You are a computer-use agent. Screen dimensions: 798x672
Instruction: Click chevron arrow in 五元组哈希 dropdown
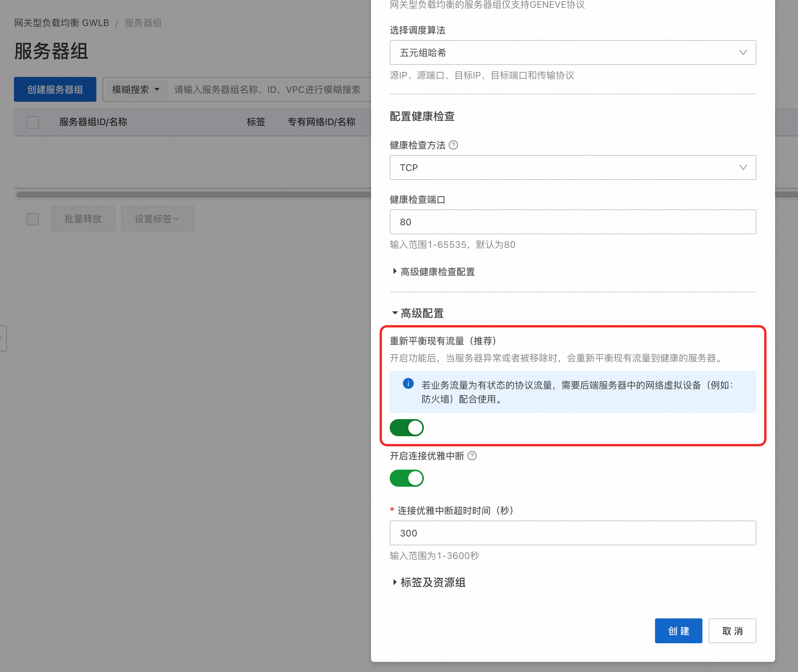(x=743, y=52)
